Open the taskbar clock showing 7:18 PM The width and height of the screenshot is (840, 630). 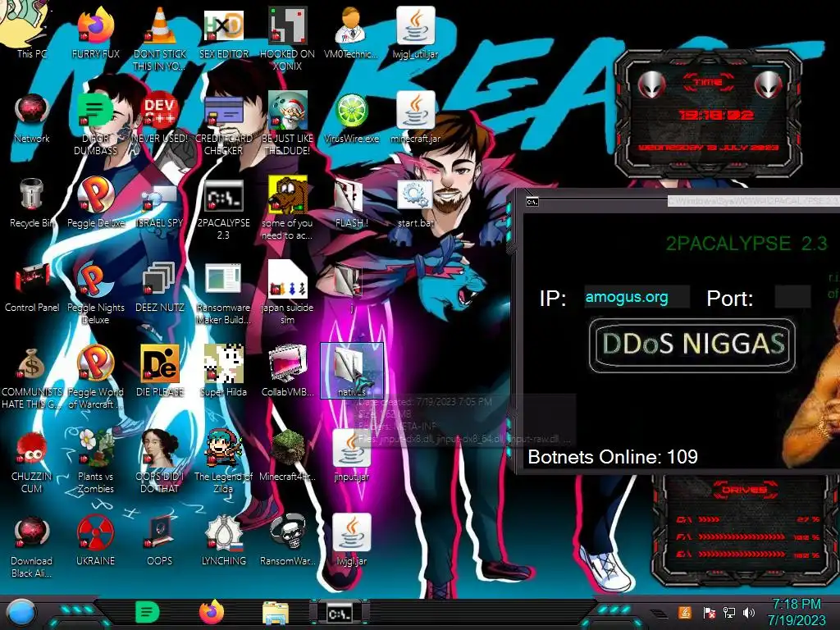coord(796,612)
